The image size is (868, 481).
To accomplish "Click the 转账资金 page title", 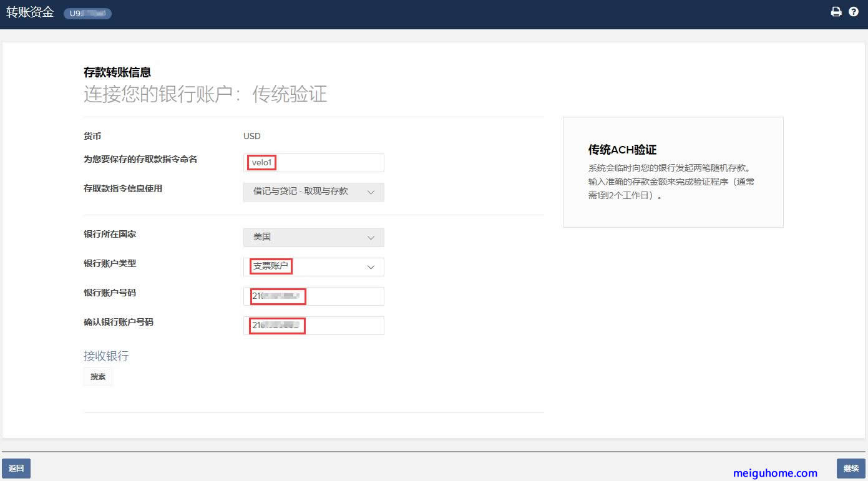I will point(30,12).
